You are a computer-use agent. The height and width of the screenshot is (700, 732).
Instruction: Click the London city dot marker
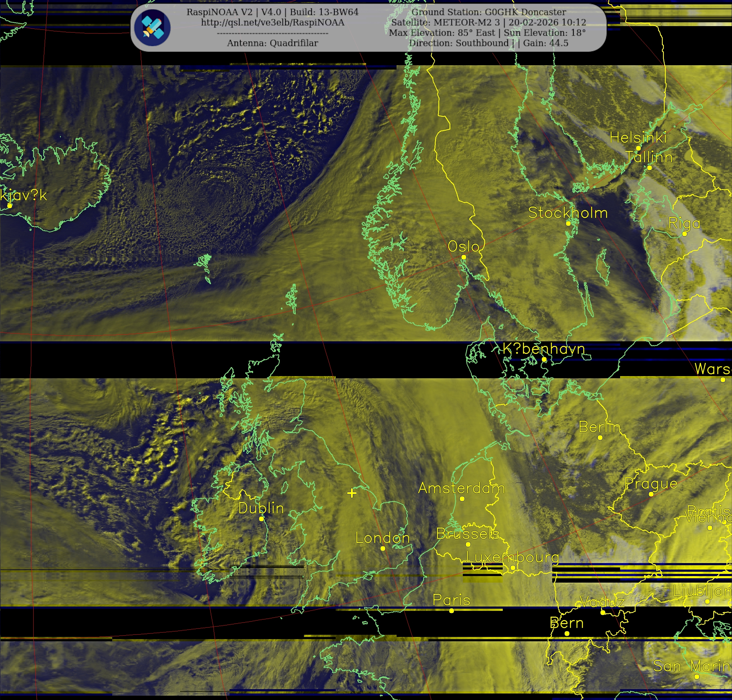pos(383,549)
